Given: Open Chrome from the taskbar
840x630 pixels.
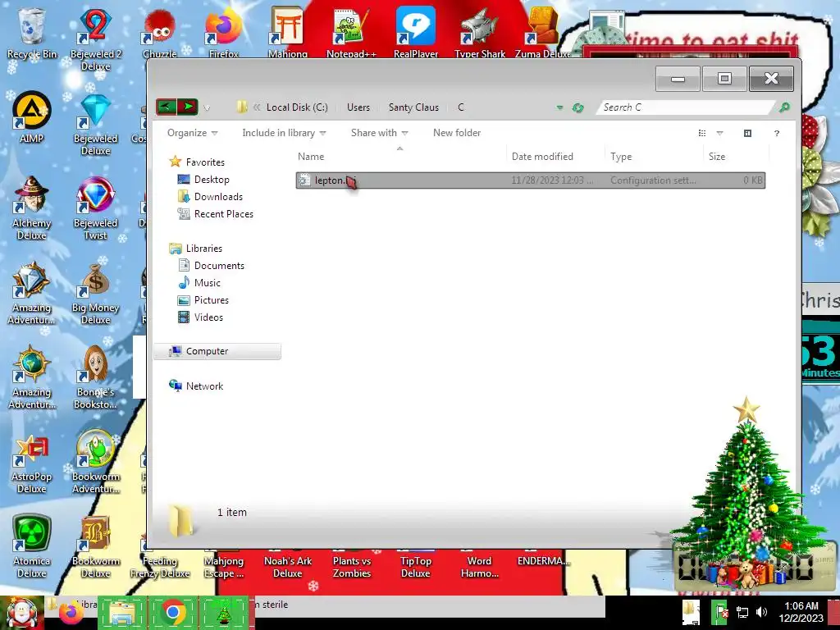Looking at the screenshot, I should (172, 612).
